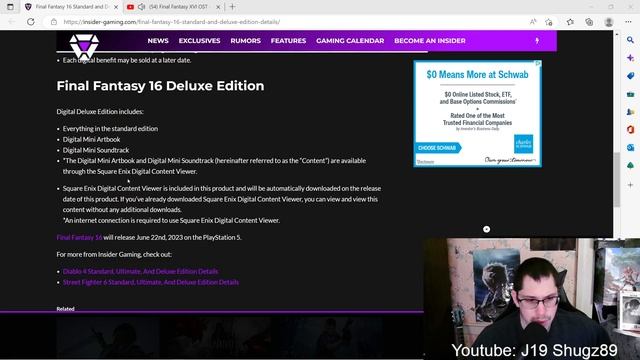This screenshot has width=640, height=360.
Task: Click the 'Digital Mini Soundtrack' list item
Action: pos(96,150)
